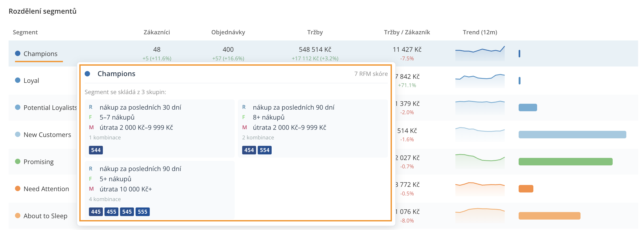The width and height of the screenshot is (644, 230).
Task: Click the RFM score badge 454
Action: (x=249, y=150)
